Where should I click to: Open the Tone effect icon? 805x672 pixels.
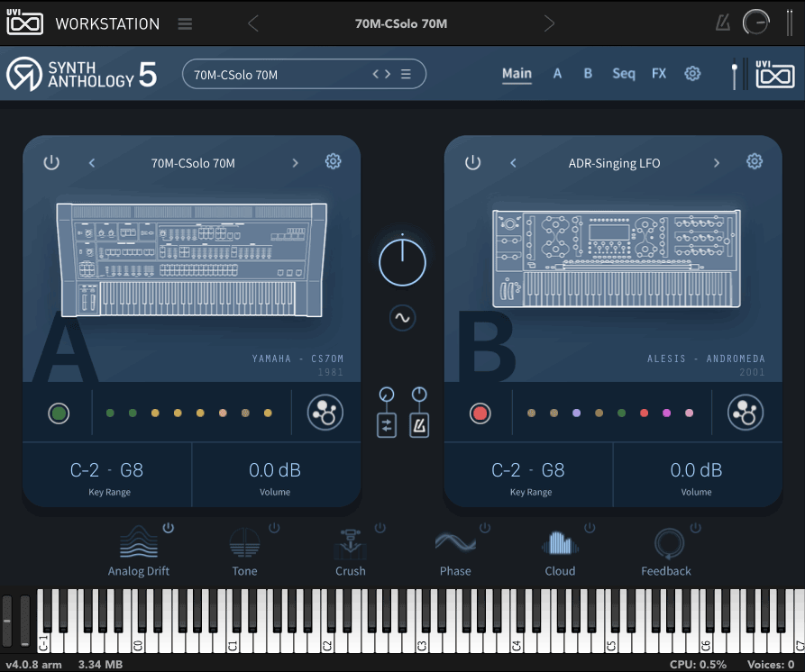[x=244, y=542]
